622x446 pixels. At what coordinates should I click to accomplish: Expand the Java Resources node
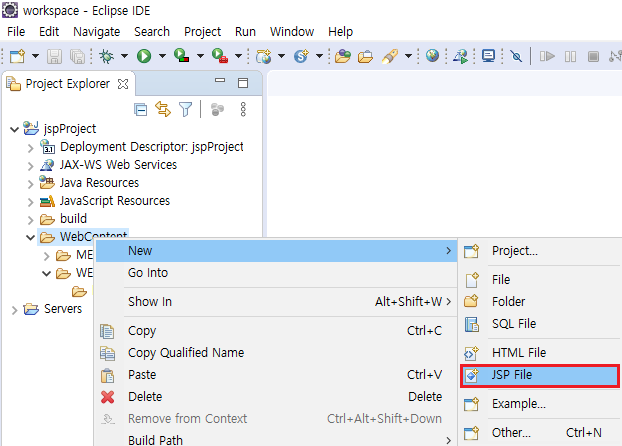[31, 184]
